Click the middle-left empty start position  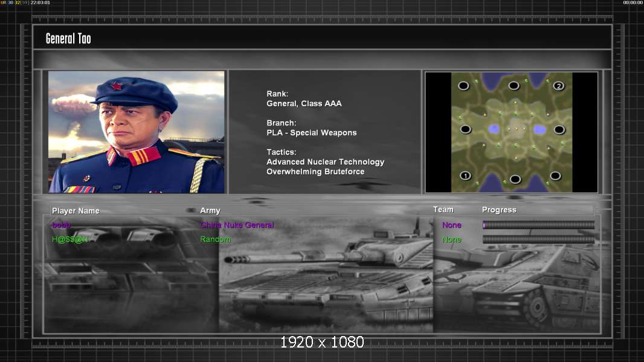(x=465, y=129)
